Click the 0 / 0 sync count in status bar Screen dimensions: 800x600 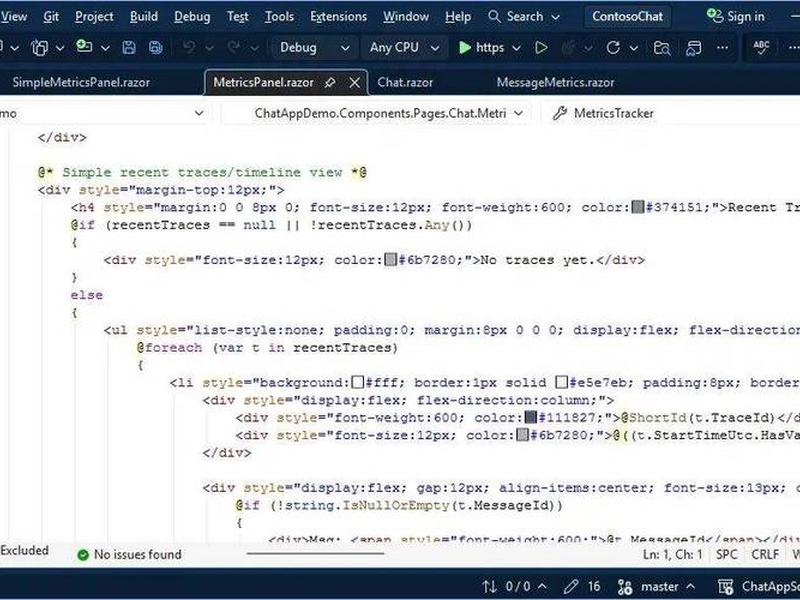point(518,586)
